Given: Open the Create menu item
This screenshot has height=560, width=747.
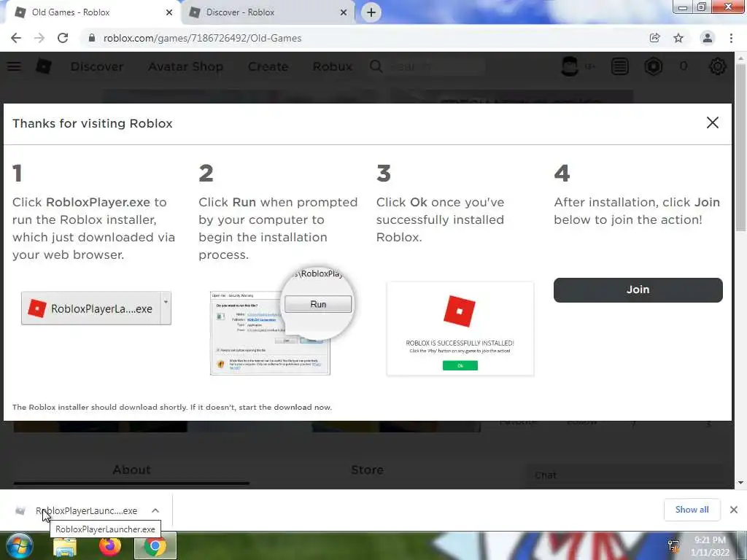Looking at the screenshot, I should (268, 66).
